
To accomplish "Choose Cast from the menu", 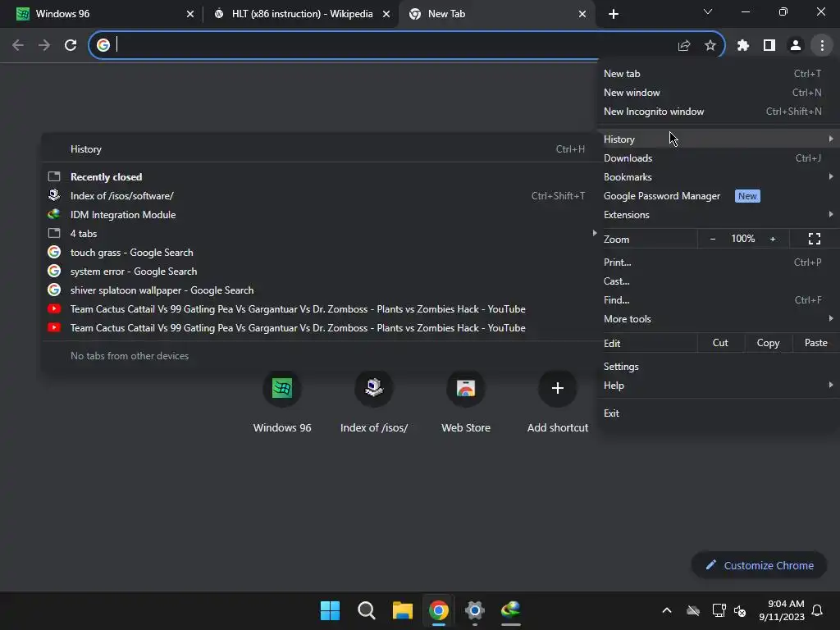I will [x=718, y=281].
